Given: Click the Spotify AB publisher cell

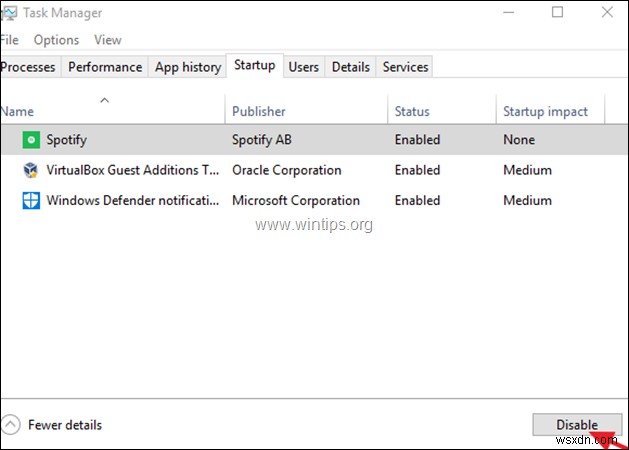Looking at the screenshot, I should click(262, 140).
